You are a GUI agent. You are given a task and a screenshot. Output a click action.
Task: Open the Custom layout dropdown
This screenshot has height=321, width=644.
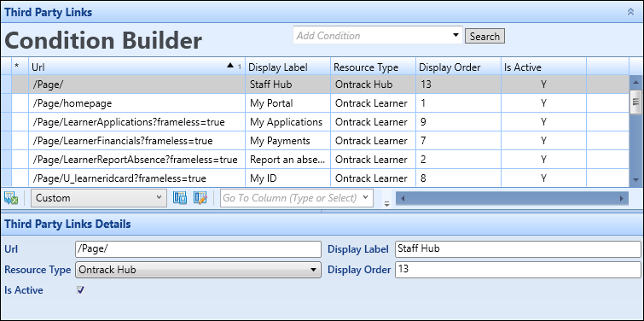pos(99,198)
